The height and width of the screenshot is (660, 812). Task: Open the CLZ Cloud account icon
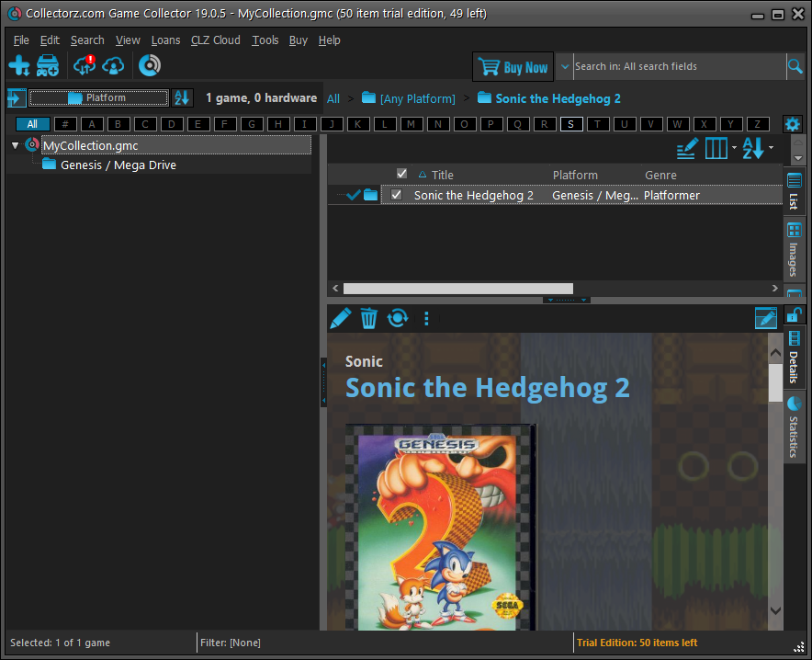[x=113, y=66]
